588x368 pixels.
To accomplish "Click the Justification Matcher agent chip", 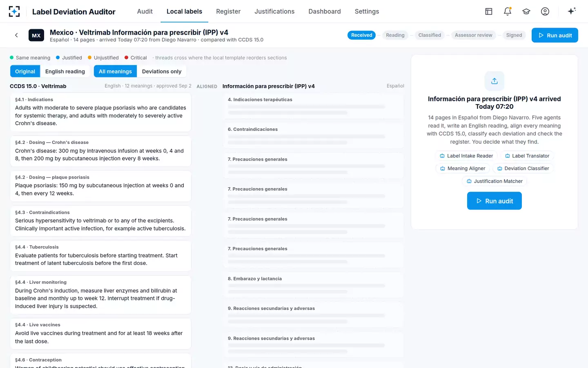I will coord(494,181).
